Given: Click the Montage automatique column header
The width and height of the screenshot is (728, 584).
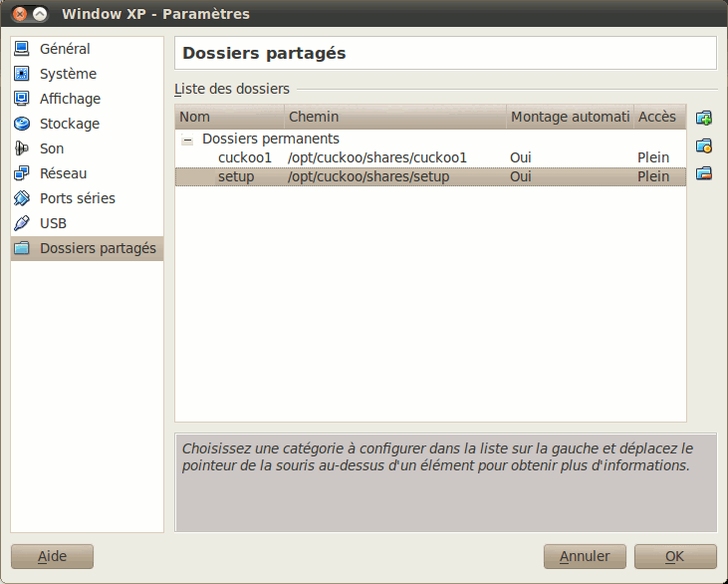Looking at the screenshot, I should coord(570,117).
